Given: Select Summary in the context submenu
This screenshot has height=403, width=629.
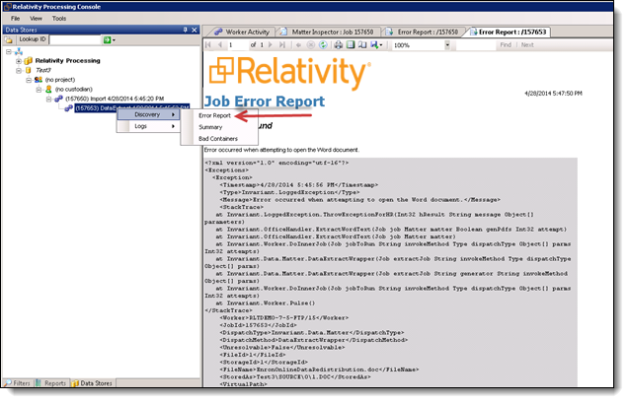Looking at the screenshot, I should 210,127.
